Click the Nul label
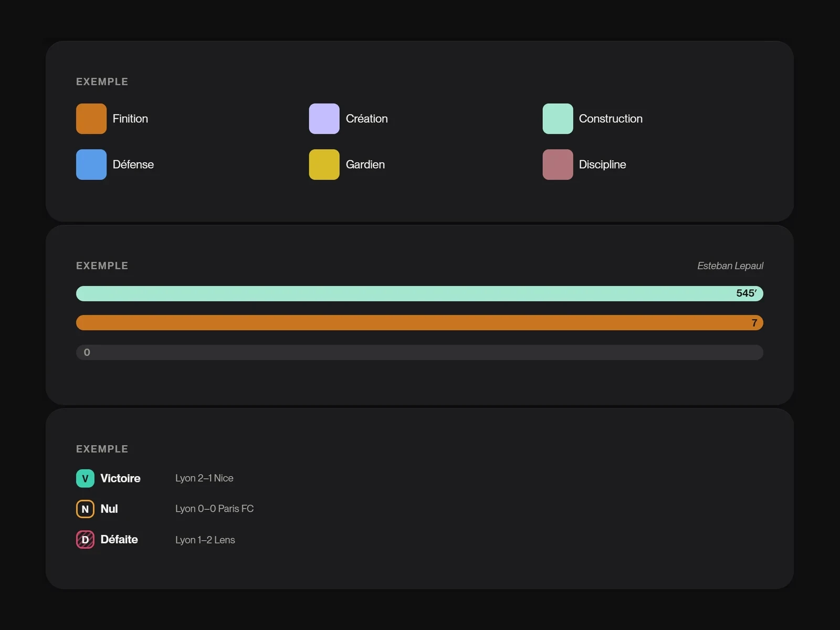Viewport: 840px width, 630px height. coord(109,509)
